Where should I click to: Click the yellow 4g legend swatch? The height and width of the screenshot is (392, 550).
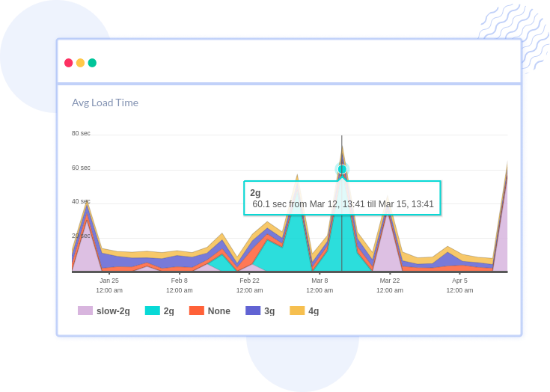tap(297, 310)
